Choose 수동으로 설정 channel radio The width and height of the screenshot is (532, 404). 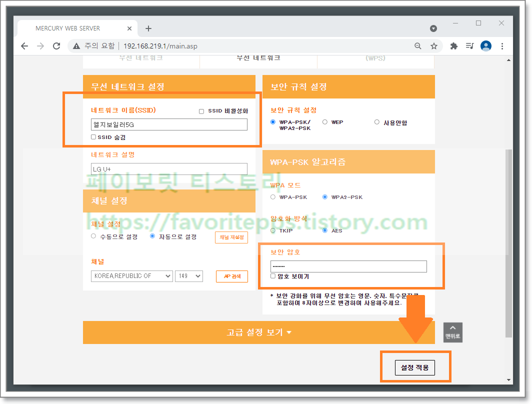pyautogui.click(x=93, y=236)
